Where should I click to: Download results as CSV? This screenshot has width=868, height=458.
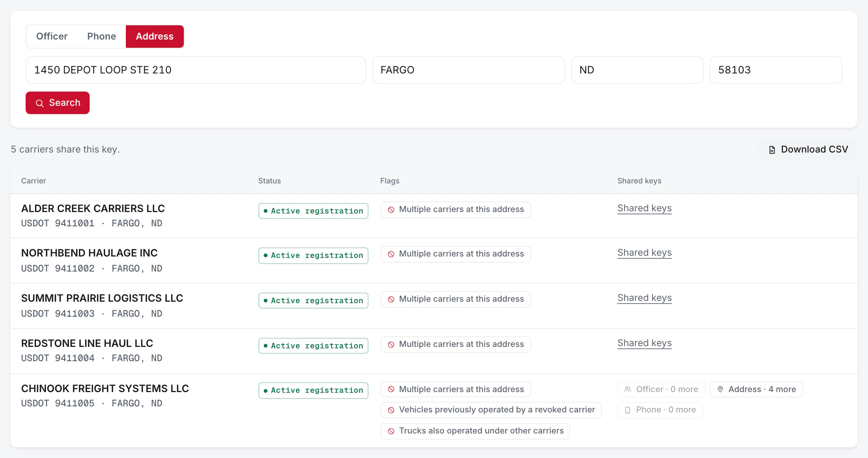tap(808, 150)
